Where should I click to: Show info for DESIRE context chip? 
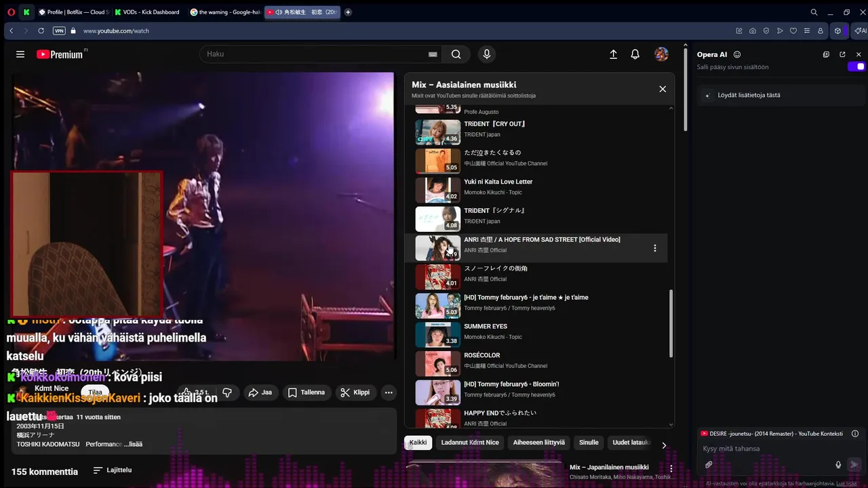click(855, 434)
